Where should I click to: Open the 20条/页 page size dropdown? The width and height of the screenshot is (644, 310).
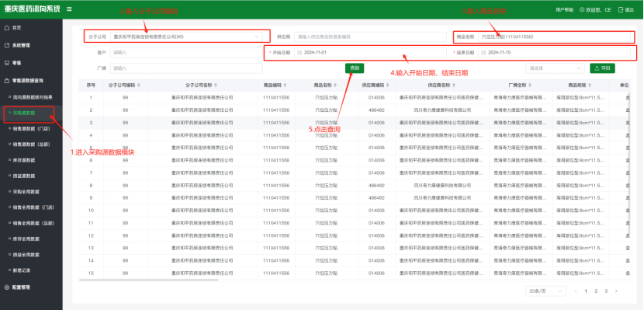coord(545,291)
